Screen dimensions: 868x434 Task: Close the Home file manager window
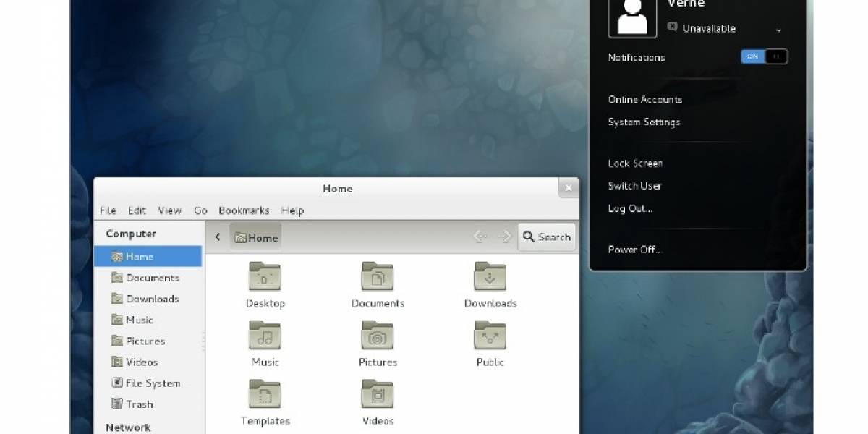coord(569,187)
